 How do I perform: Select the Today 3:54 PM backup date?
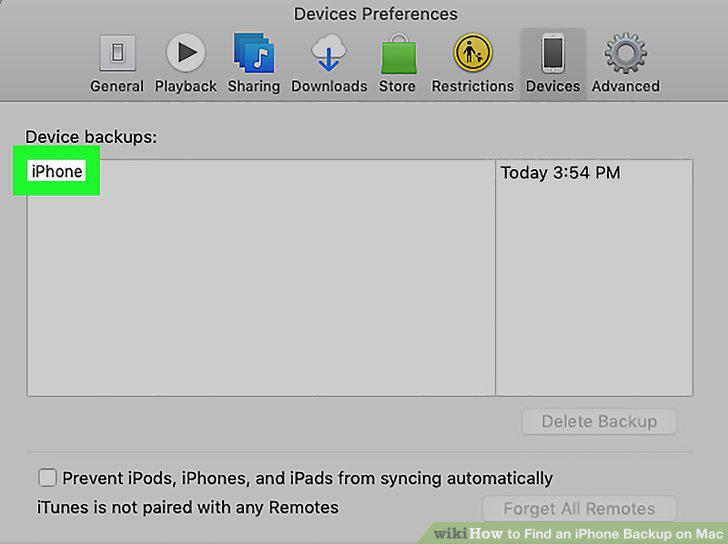[560, 173]
